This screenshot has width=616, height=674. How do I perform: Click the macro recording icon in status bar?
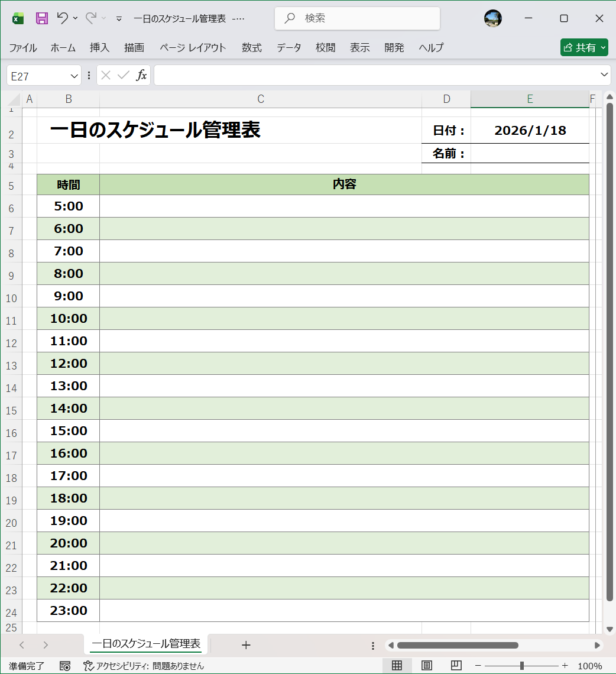click(x=65, y=666)
